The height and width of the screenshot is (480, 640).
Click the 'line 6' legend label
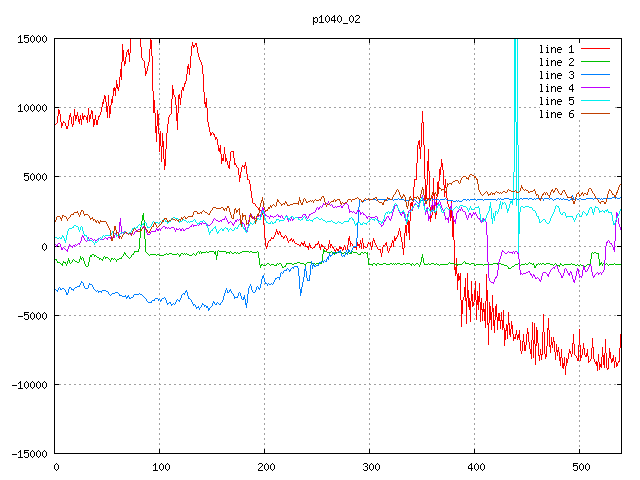(x=557, y=114)
